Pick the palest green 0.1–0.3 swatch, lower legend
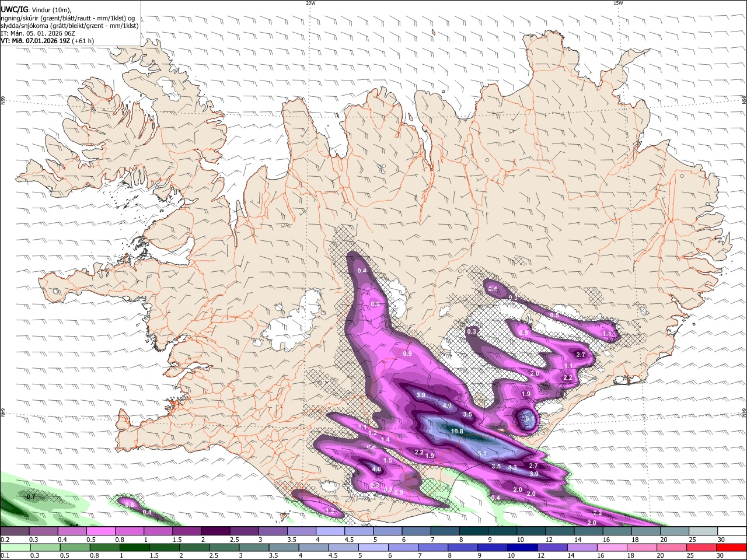The height and width of the screenshot is (560, 747). (15, 547)
